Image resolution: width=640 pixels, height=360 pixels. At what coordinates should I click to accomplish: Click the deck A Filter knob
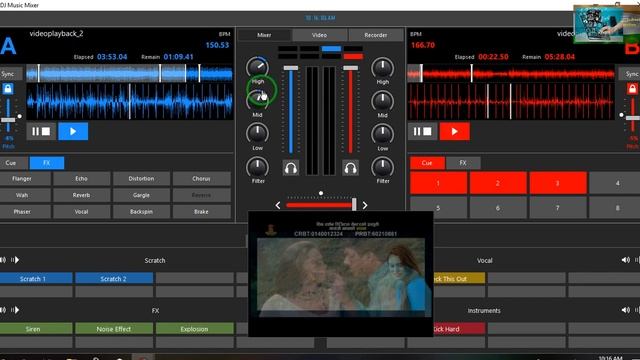tap(257, 167)
